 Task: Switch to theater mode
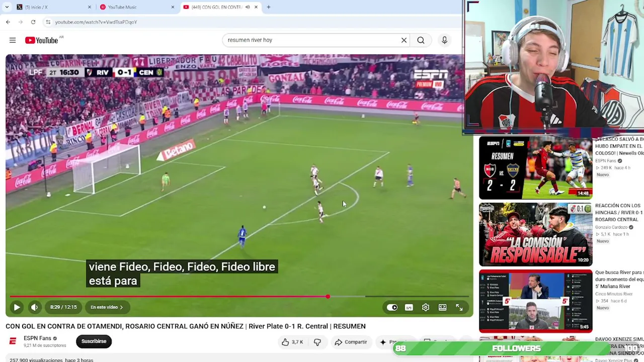(x=442, y=307)
